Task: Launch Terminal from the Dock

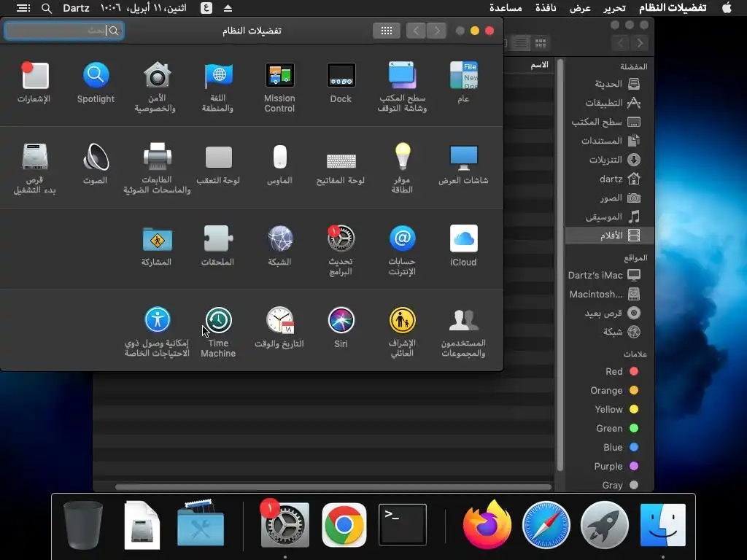Action: click(x=403, y=525)
